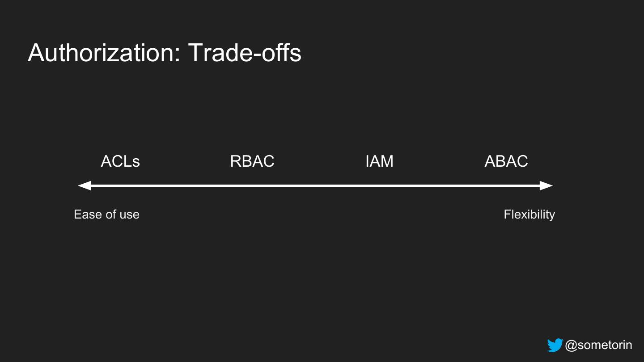Select the "Trade-offs" word in the title
644x362 pixels.
coord(245,53)
